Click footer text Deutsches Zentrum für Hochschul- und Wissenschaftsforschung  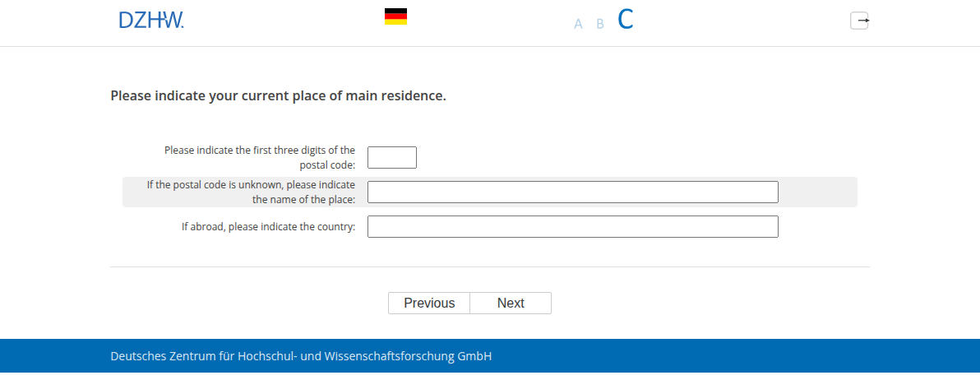click(301, 356)
